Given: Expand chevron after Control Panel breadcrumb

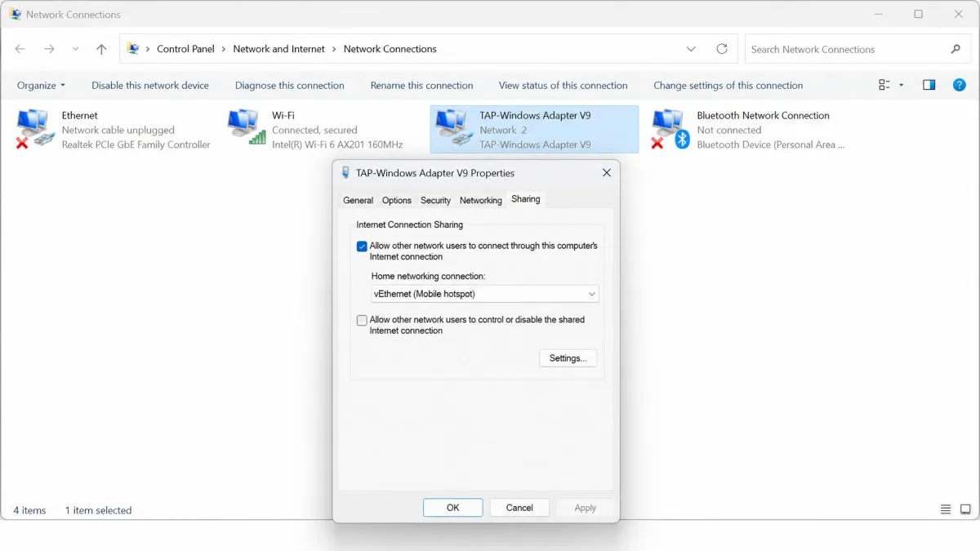Looking at the screenshot, I should coord(224,49).
